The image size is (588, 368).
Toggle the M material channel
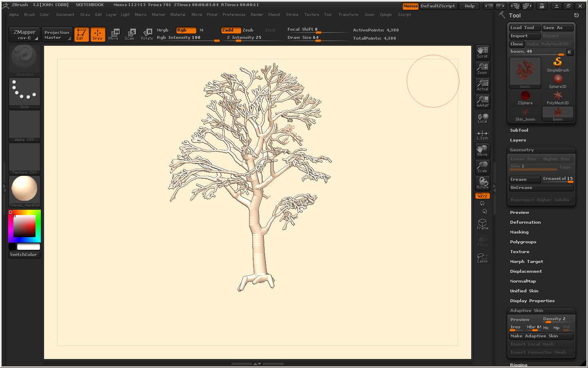[x=201, y=30]
